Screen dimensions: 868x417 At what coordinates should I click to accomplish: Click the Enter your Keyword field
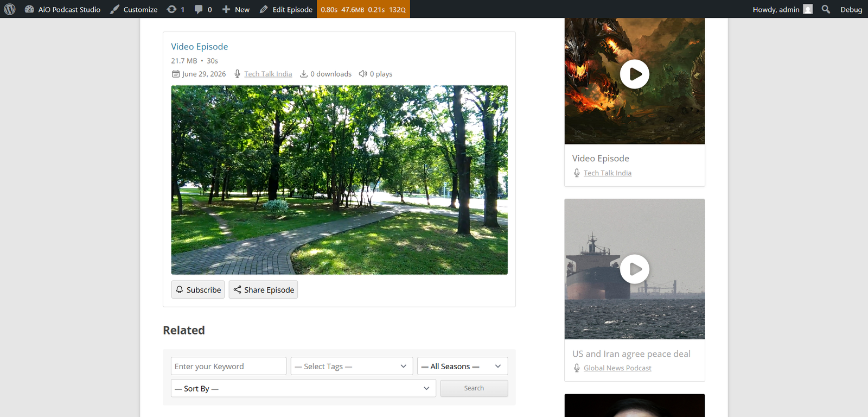click(x=228, y=366)
